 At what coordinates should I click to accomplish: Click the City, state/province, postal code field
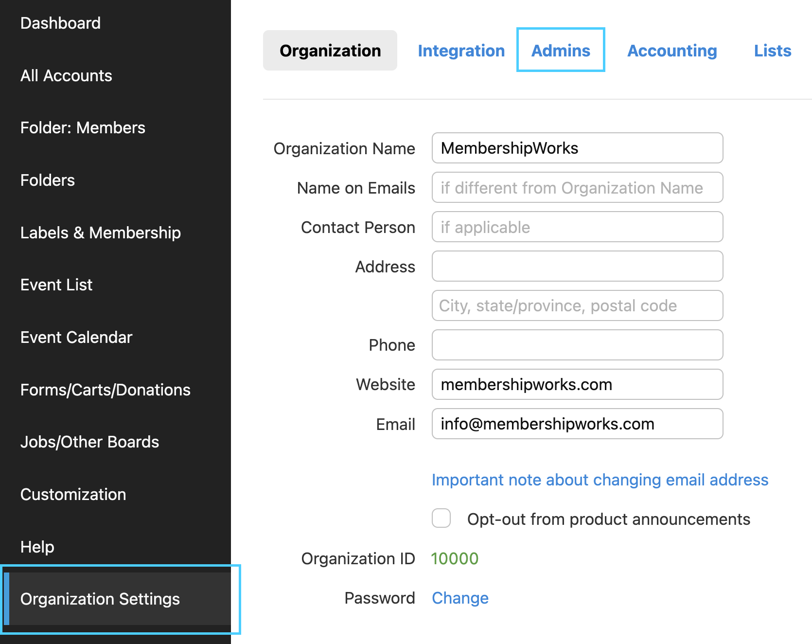[577, 305]
